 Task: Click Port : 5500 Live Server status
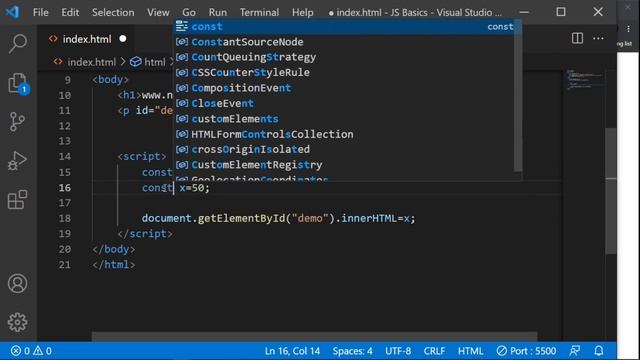point(527,351)
